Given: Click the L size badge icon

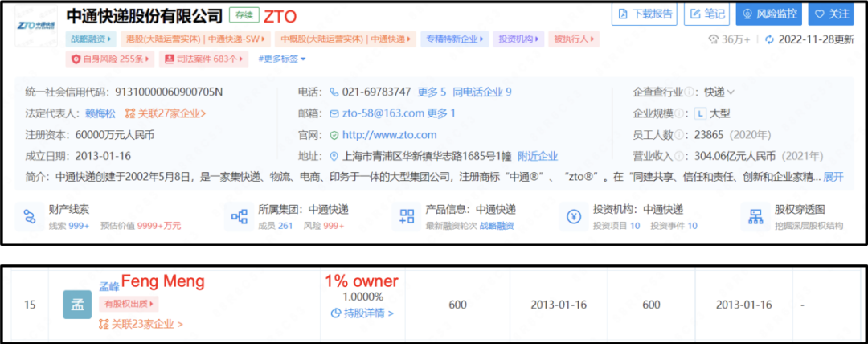Looking at the screenshot, I should click(x=700, y=113).
